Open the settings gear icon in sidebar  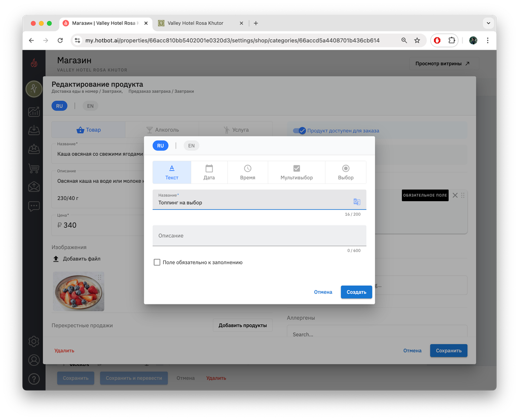(34, 341)
